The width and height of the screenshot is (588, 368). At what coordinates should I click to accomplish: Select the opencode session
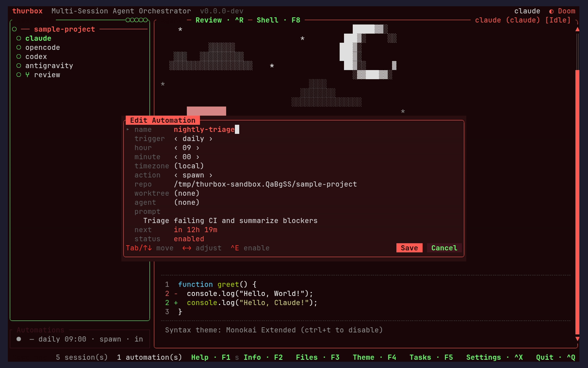(43, 47)
